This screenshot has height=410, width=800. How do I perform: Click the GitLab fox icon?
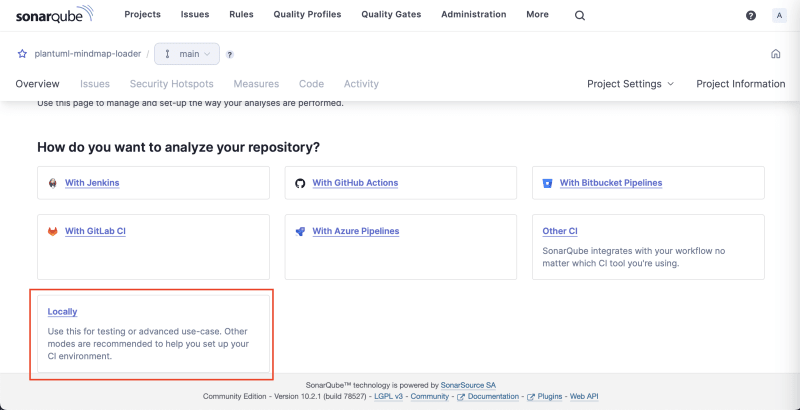53,231
